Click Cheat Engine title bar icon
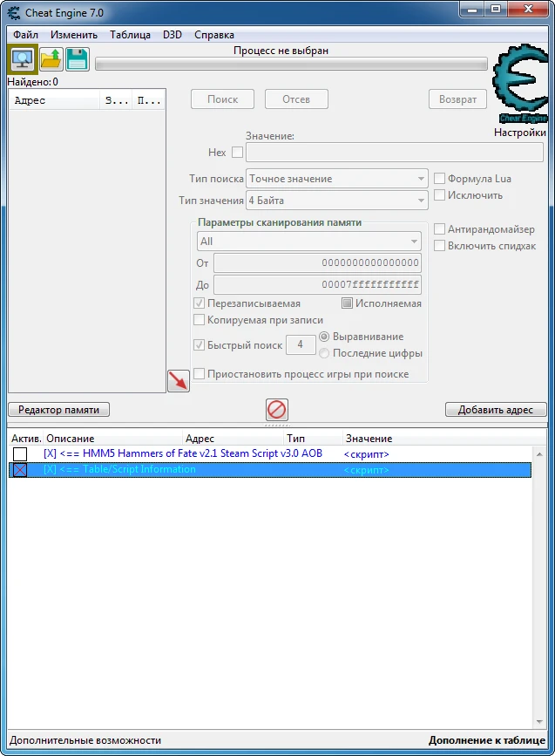This screenshot has width=555, height=756. (x=14, y=12)
